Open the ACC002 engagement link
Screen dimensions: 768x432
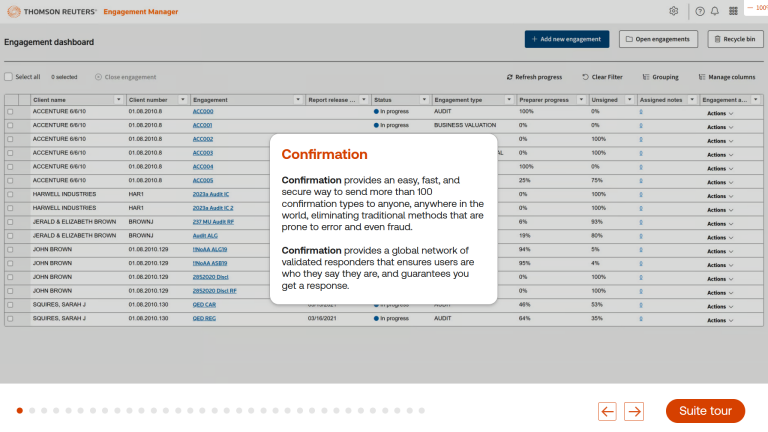[203, 139]
